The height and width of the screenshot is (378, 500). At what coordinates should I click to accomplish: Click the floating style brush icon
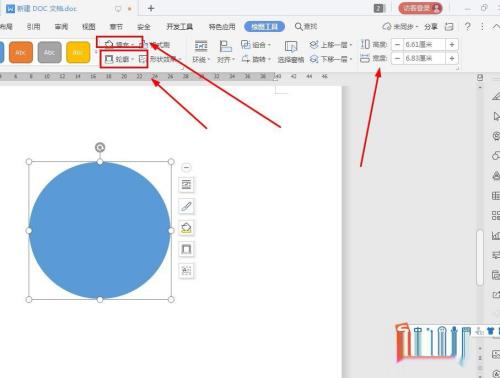186,206
